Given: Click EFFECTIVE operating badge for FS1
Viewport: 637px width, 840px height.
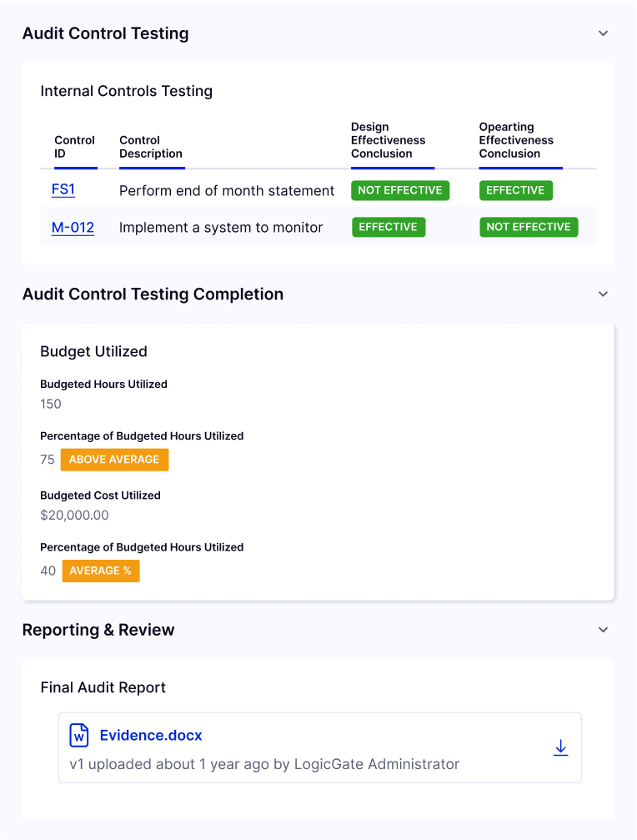Looking at the screenshot, I should click(515, 190).
